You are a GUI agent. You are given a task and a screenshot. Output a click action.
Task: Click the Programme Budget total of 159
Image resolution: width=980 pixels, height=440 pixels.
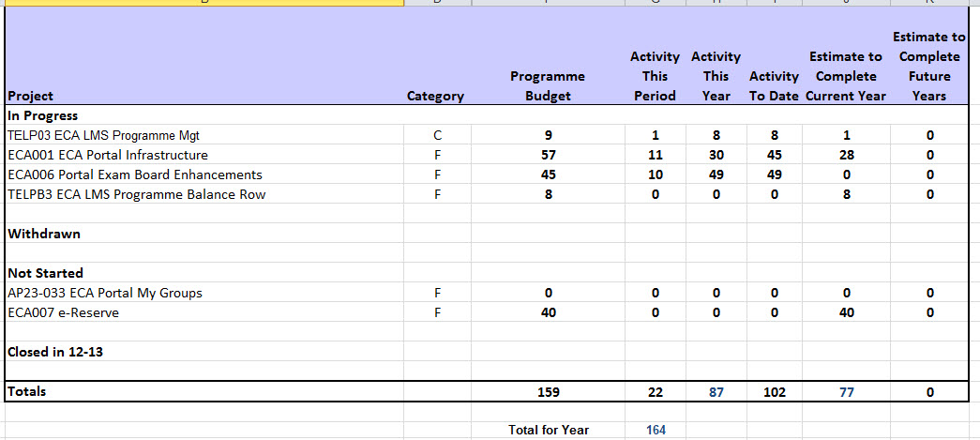tap(548, 392)
